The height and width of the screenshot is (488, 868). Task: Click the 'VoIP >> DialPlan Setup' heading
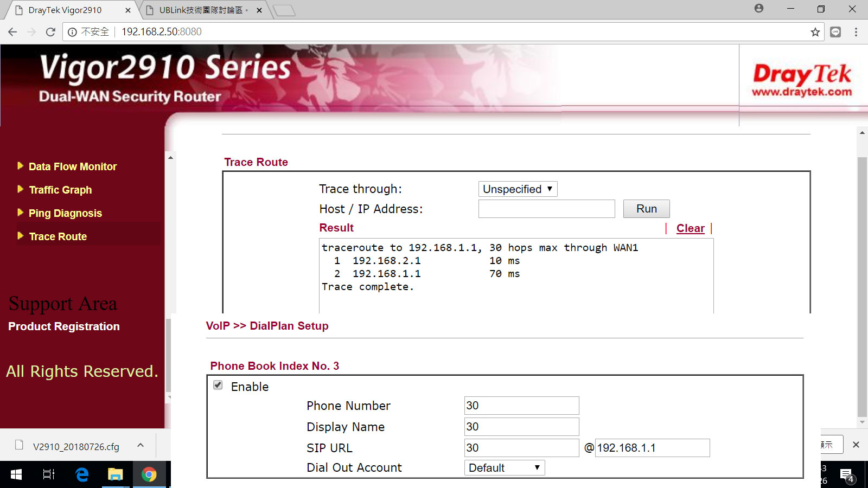[x=267, y=326]
